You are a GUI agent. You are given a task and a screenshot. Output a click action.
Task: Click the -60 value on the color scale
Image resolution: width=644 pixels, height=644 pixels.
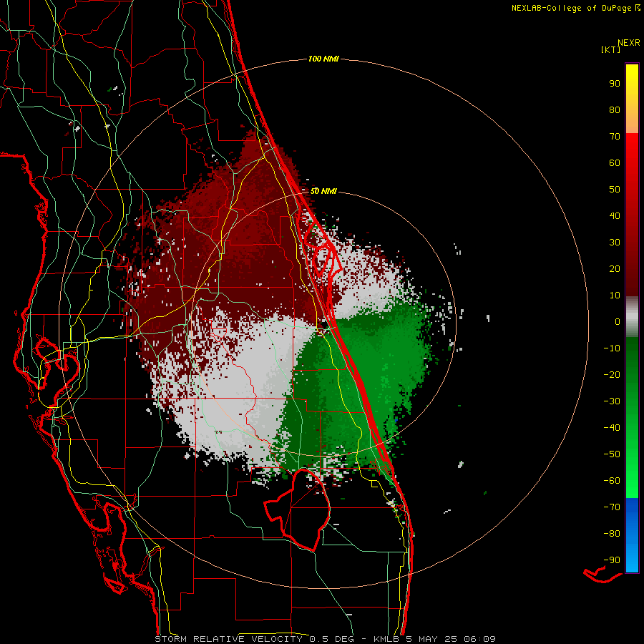[x=612, y=481]
